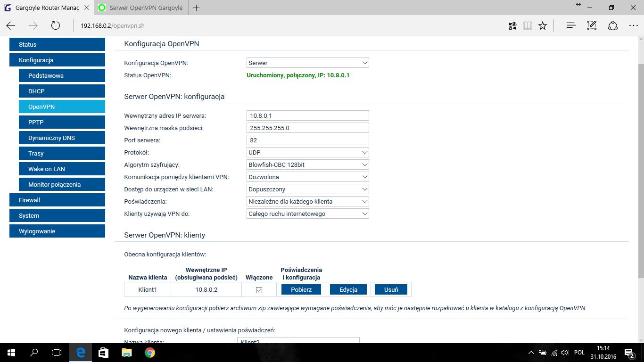Click Usuń to remove Klient1

click(391, 289)
